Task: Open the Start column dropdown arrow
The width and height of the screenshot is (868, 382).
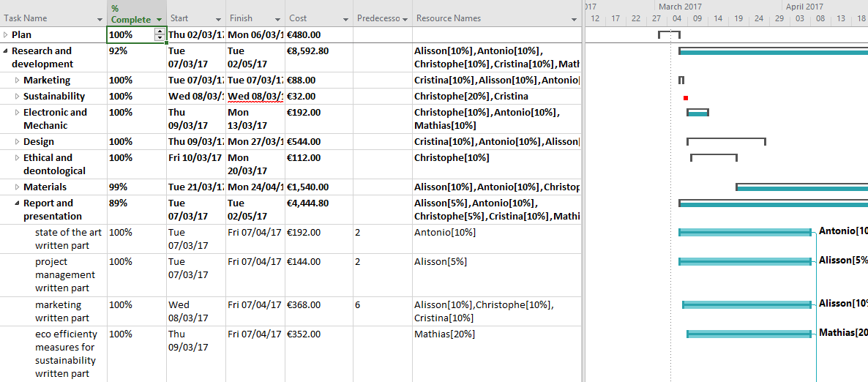Action: [x=218, y=19]
